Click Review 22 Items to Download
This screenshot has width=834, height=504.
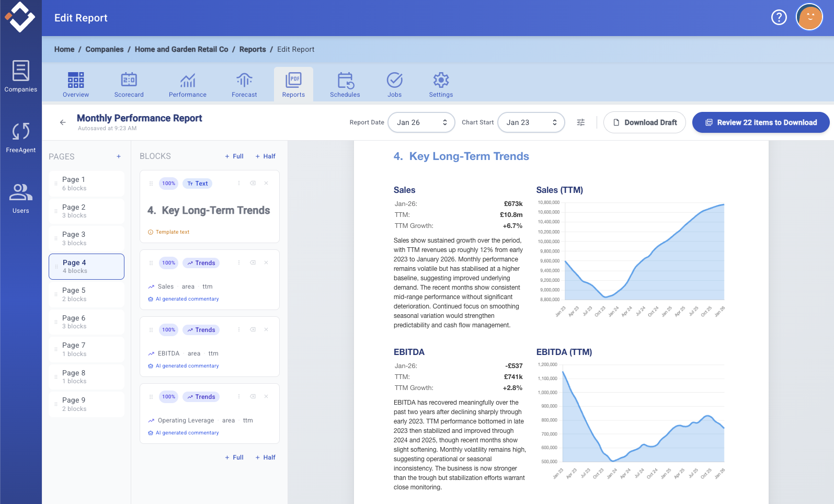click(761, 122)
